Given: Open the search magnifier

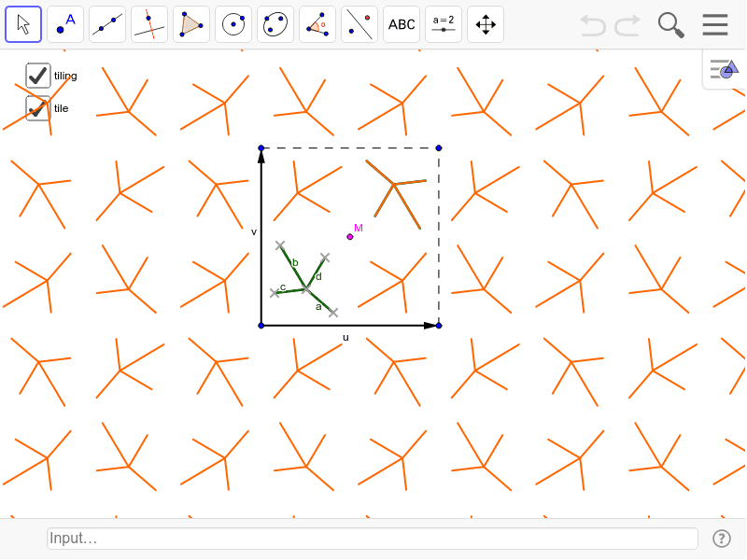Looking at the screenshot, I should click(x=670, y=25).
